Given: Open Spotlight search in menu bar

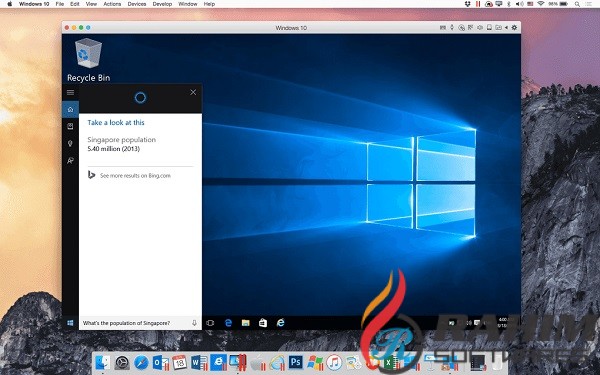Looking at the screenshot, I should click(x=577, y=4).
